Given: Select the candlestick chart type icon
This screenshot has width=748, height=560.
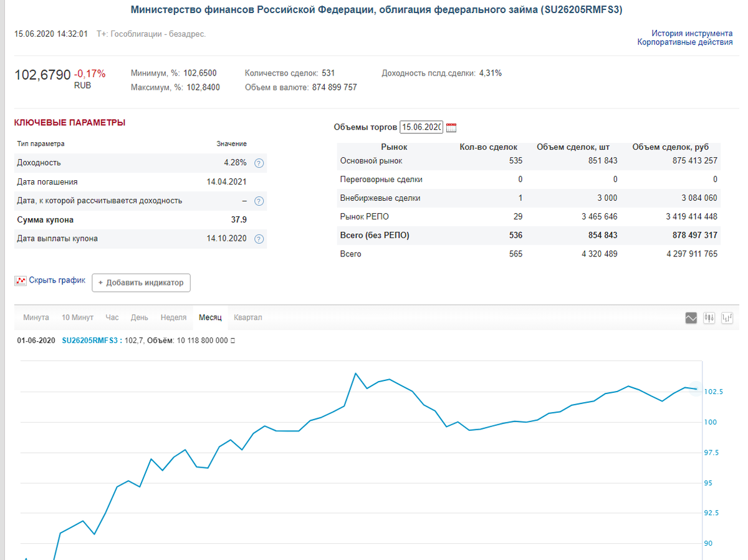Looking at the screenshot, I should coord(709,318).
